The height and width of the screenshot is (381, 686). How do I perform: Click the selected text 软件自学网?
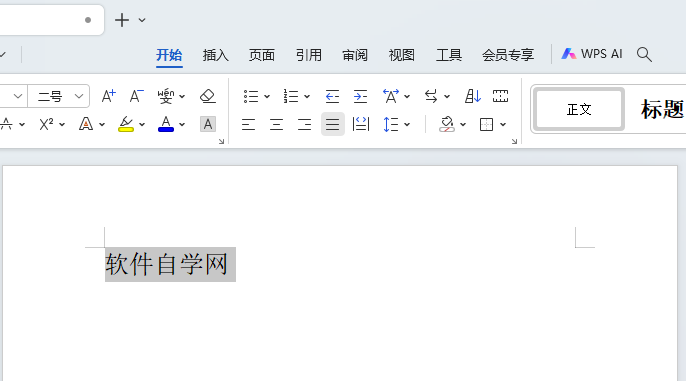pyautogui.click(x=167, y=264)
